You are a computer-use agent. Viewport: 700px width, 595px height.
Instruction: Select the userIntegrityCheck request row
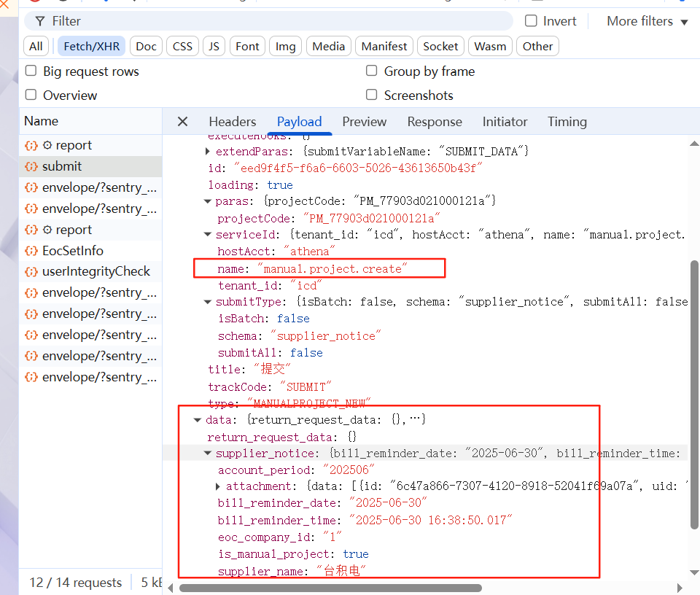(90, 271)
